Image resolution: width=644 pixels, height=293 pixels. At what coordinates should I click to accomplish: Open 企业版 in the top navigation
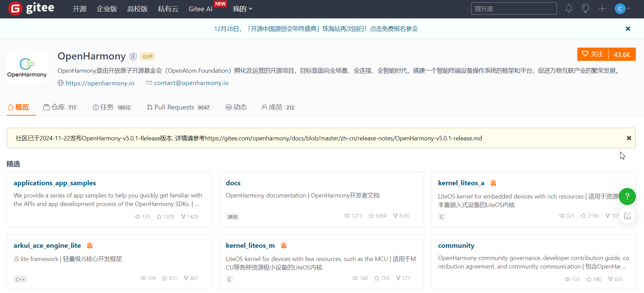[107, 9]
